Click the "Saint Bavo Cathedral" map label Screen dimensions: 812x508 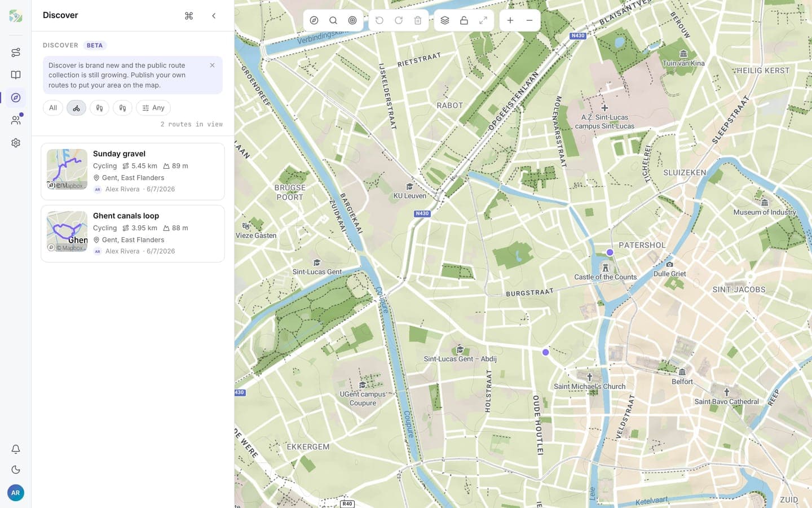pos(726,402)
